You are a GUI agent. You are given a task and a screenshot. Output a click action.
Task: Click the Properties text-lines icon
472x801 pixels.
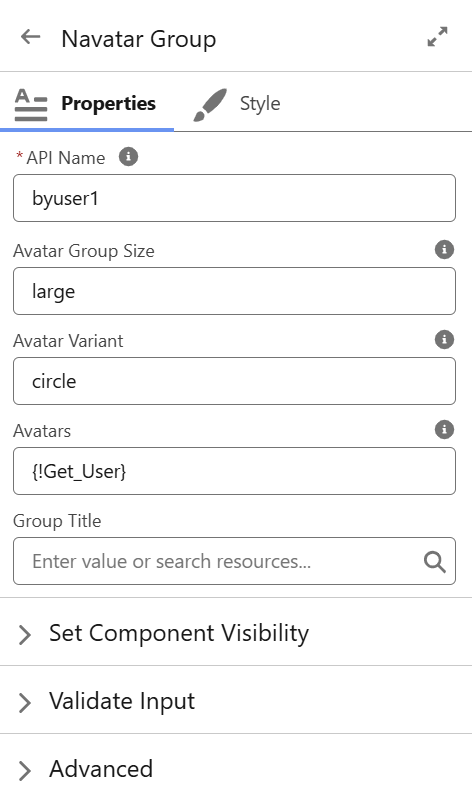pos(31,105)
